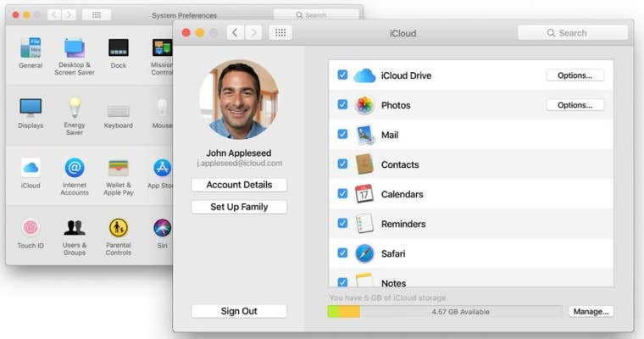
Task: Click the Contacts book icon in list
Action: click(364, 164)
